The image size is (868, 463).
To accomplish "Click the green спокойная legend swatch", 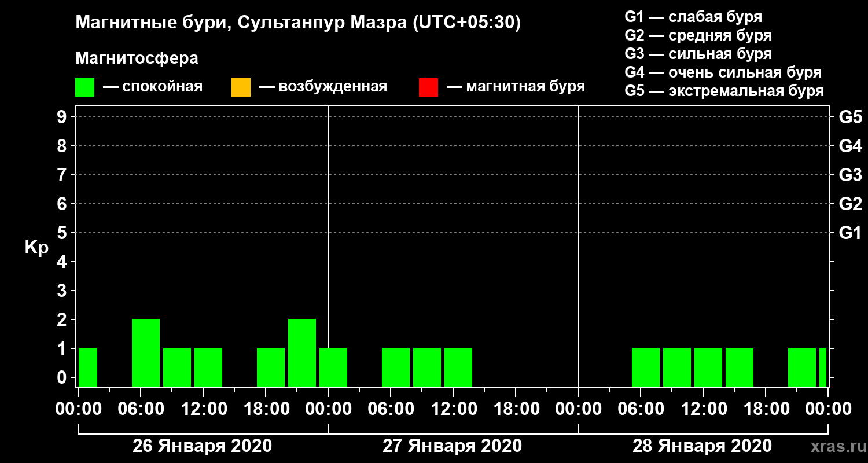I will point(84,87).
